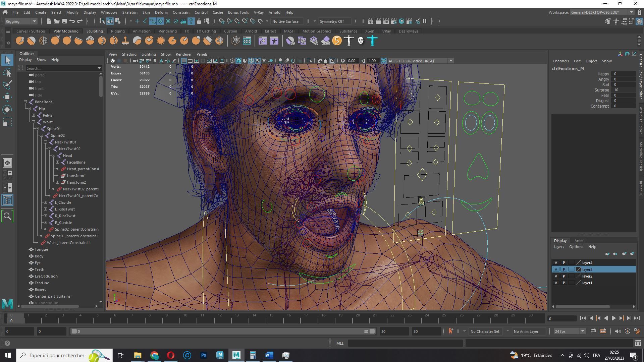Open Photoshop from the Windows taskbar

(x=204, y=355)
